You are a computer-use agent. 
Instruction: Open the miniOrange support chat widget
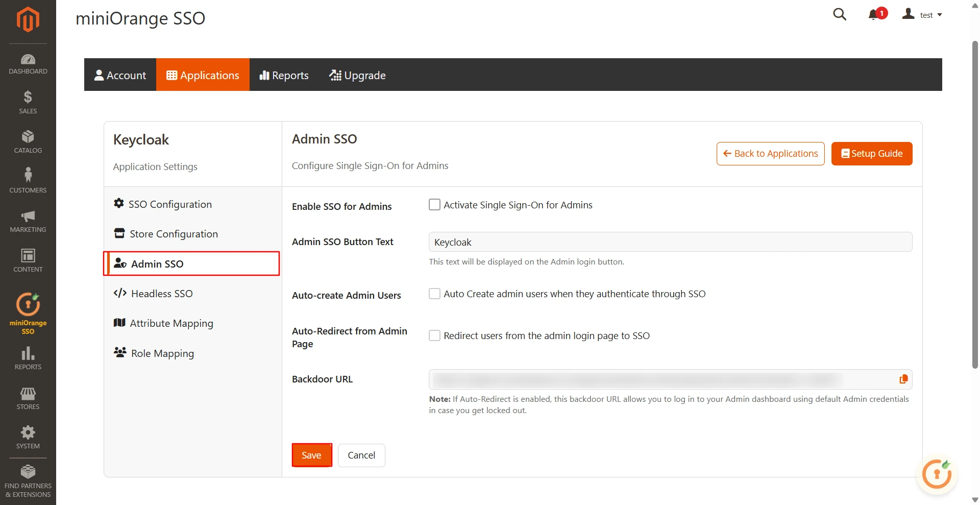pos(937,474)
